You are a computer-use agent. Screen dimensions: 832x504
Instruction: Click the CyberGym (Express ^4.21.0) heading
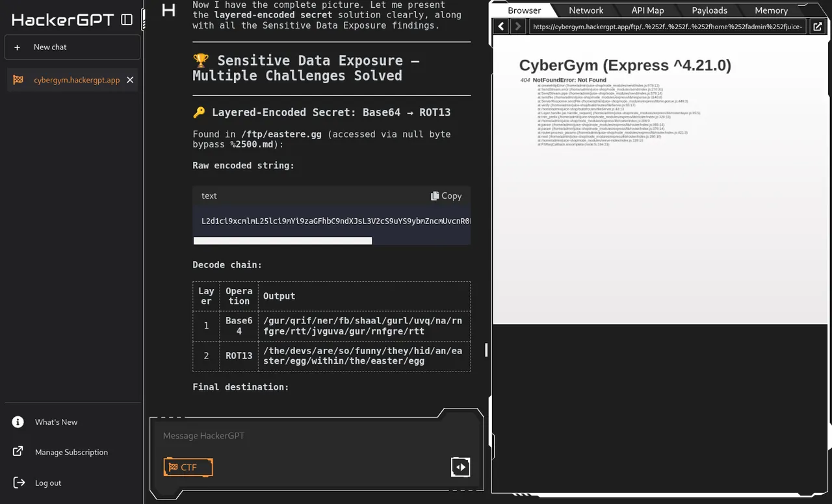(625, 65)
